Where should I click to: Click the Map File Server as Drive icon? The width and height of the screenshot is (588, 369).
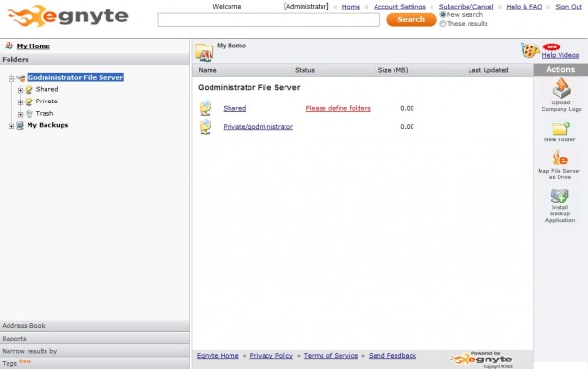560,157
